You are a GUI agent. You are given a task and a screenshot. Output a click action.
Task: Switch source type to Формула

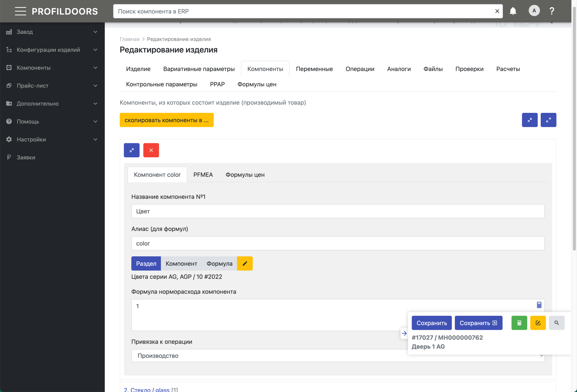(219, 264)
